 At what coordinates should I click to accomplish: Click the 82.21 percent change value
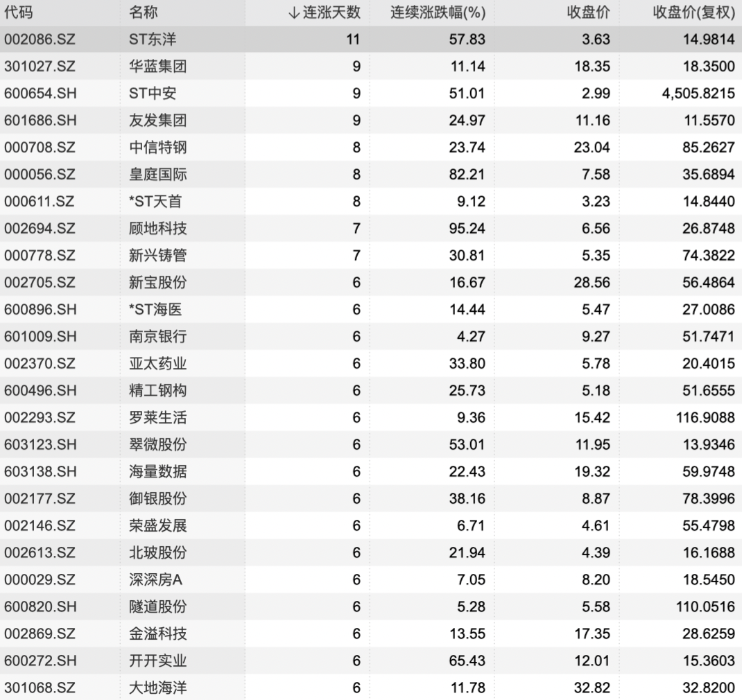(x=467, y=174)
